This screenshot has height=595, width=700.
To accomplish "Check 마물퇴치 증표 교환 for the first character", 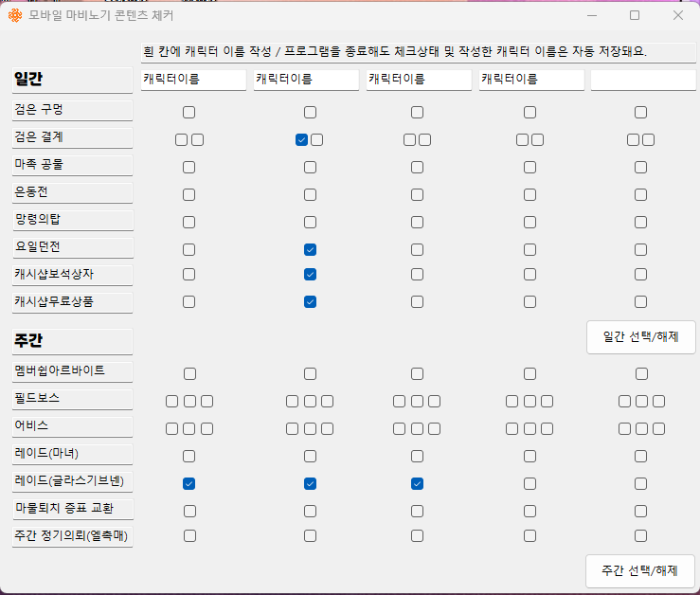I will click(189, 512).
